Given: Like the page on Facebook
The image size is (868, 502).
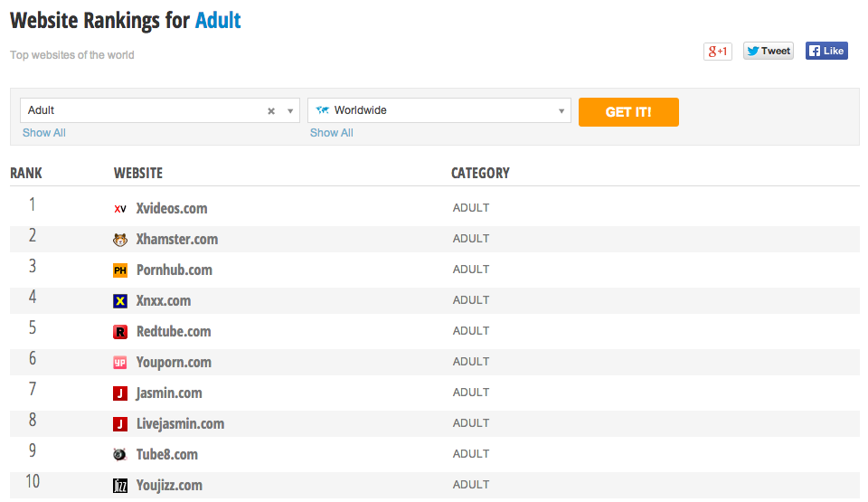Looking at the screenshot, I should pos(826,51).
